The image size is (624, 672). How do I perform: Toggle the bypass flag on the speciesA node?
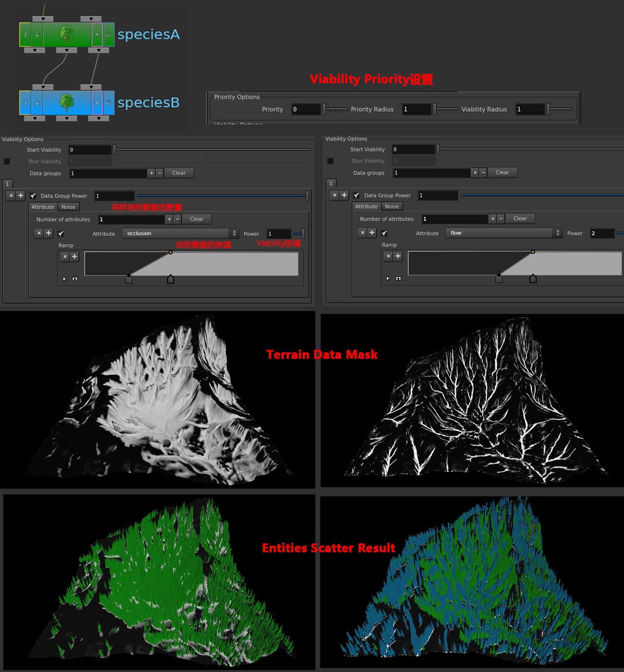pyautogui.click(x=25, y=35)
